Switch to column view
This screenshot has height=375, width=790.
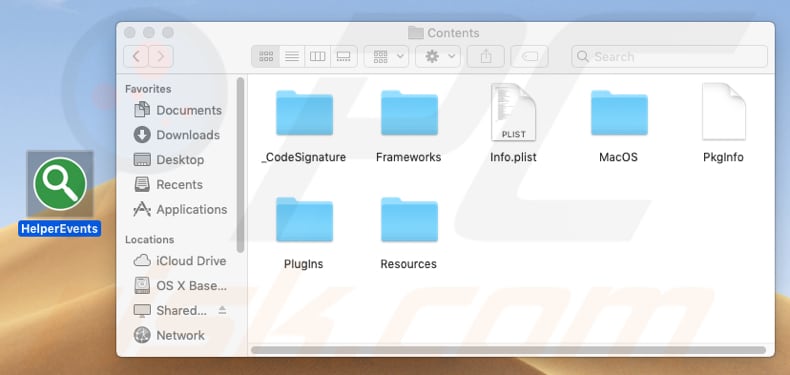pyautogui.click(x=317, y=56)
